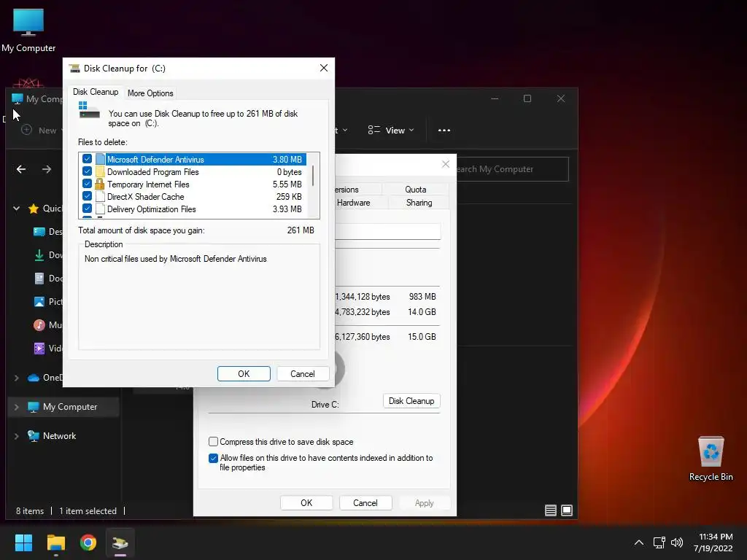This screenshot has height=560, width=747.
Task: Select DirectX Shader Cache row text
Action: pos(145,197)
